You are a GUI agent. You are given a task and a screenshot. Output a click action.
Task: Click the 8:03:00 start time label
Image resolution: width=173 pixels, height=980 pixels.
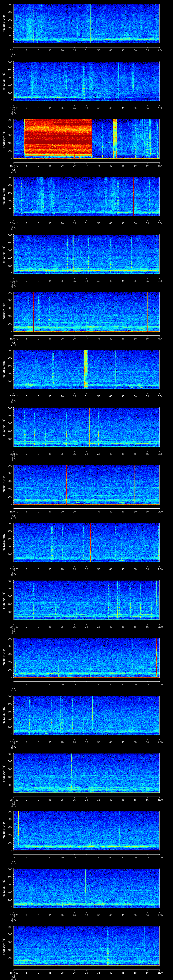coord(14,166)
